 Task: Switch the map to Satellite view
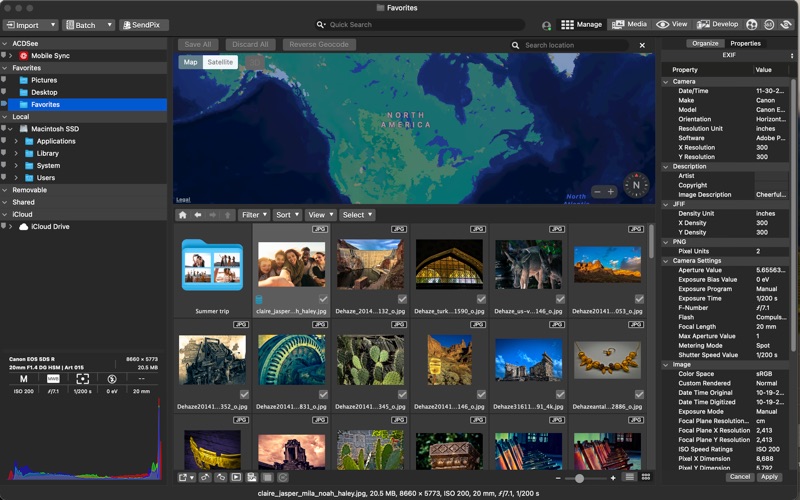(219, 62)
